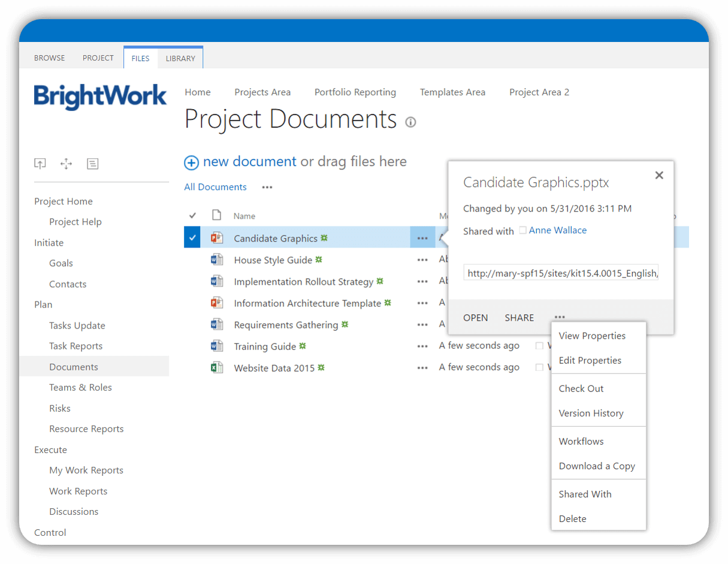This screenshot has height=564, width=728.
Task: Choose Version History from the context menu
Action: pyautogui.click(x=591, y=413)
